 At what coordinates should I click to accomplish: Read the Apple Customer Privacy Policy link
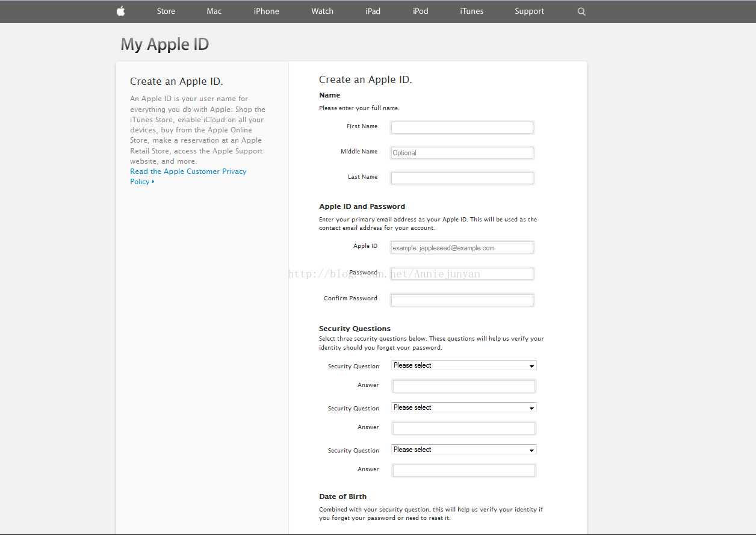click(188, 176)
